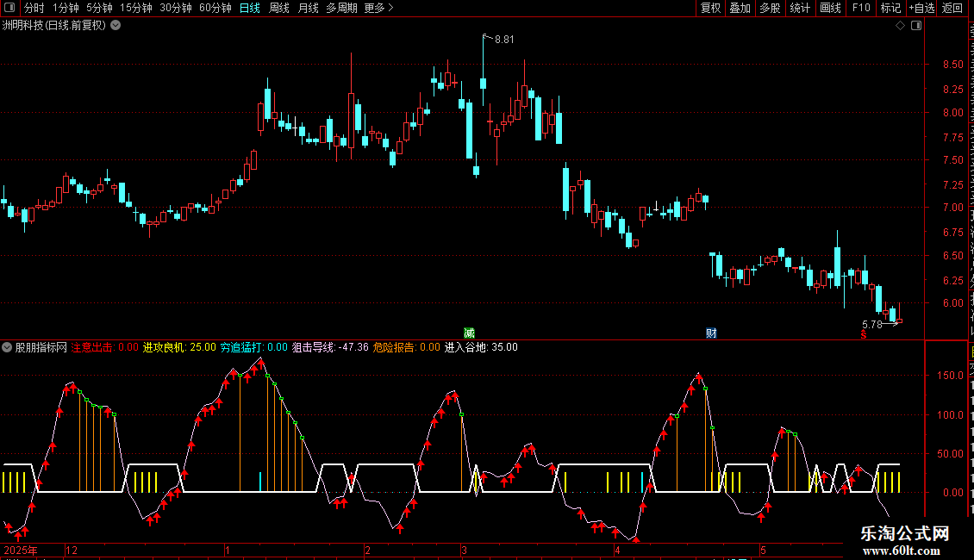Click the 标记 mark button
974x560 pixels.
pos(890,8)
